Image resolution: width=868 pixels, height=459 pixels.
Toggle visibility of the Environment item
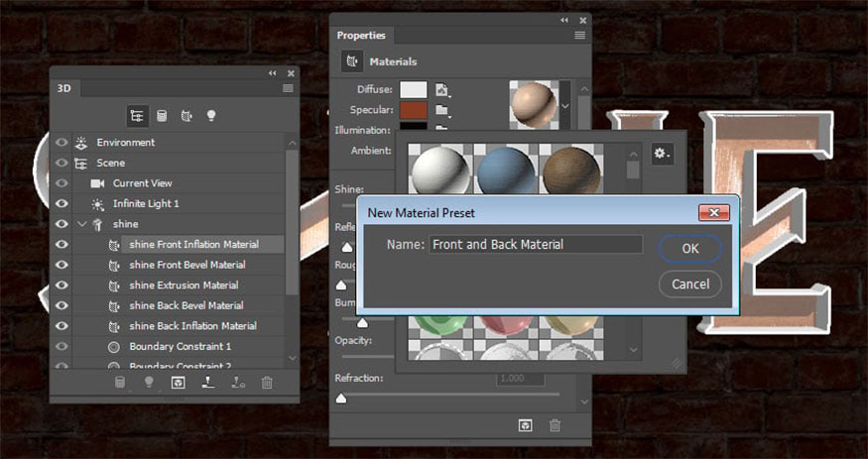(x=62, y=142)
